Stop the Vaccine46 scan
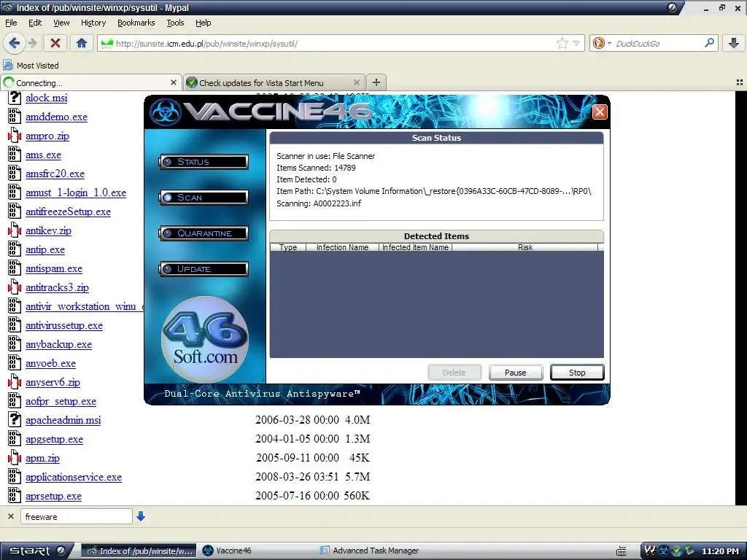Viewport: 747px width, 560px height. [x=577, y=373]
